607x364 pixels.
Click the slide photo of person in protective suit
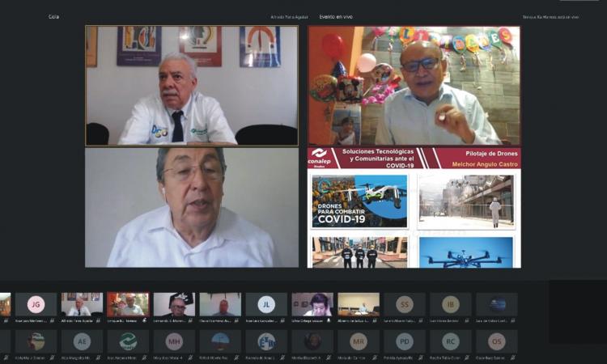coord(465,201)
